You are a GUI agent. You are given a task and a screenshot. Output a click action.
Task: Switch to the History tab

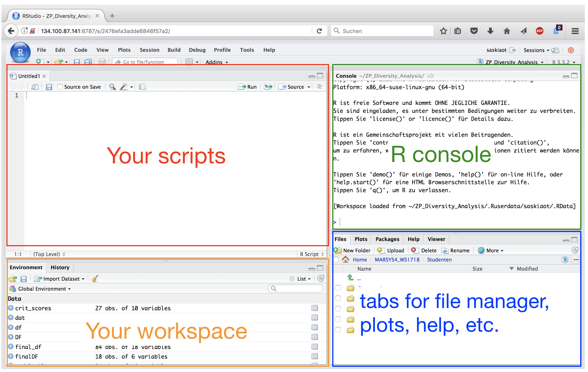60,267
